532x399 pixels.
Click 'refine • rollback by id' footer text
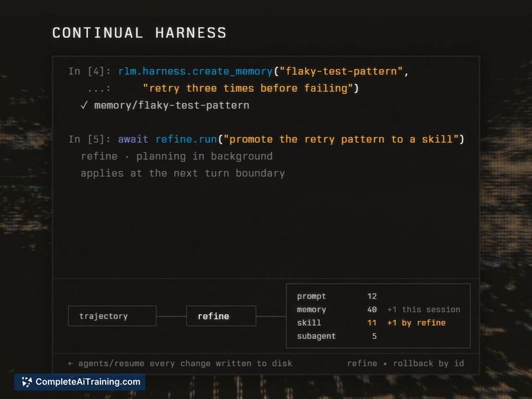click(x=406, y=363)
